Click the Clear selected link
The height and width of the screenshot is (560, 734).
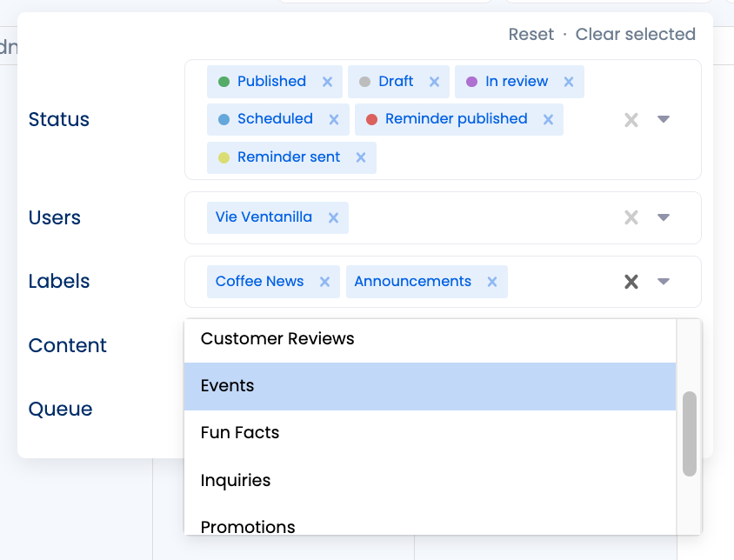tap(636, 35)
